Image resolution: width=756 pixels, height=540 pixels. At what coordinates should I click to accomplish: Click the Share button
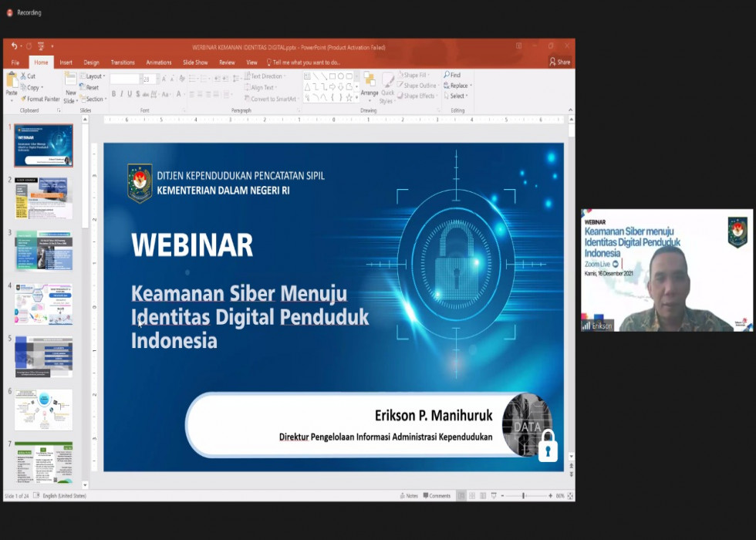tap(560, 62)
